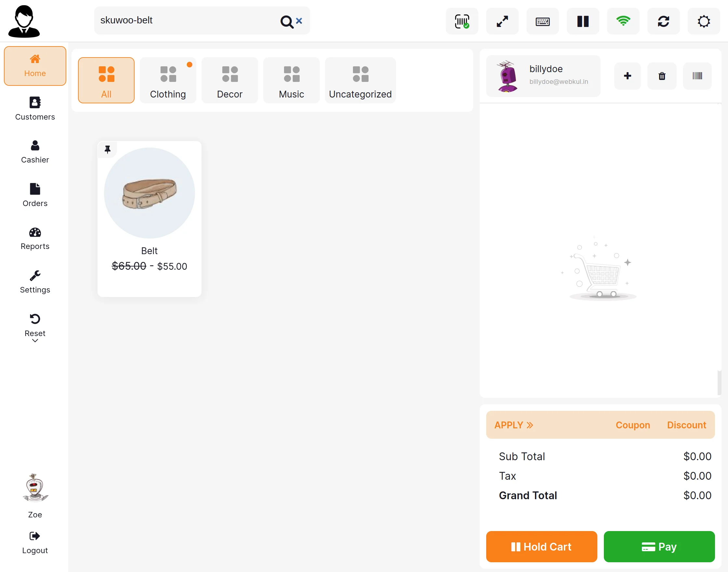Toggle fullscreen mode

[502, 21]
